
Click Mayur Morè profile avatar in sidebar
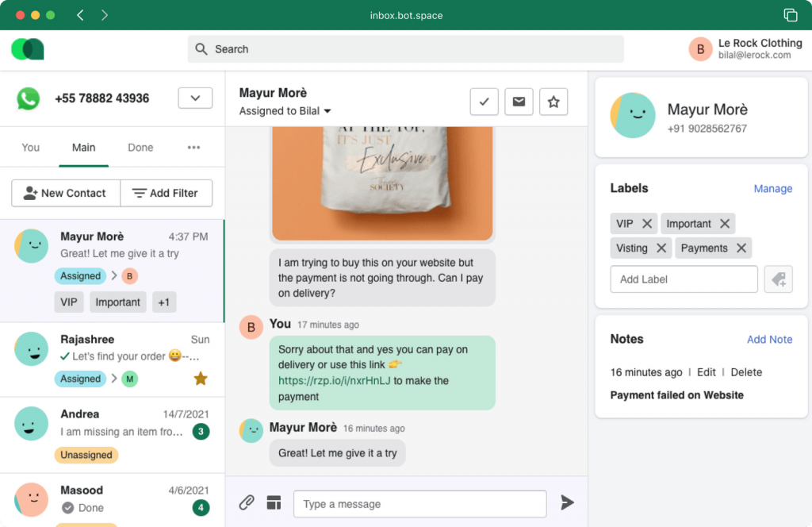[x=633, y=116]
